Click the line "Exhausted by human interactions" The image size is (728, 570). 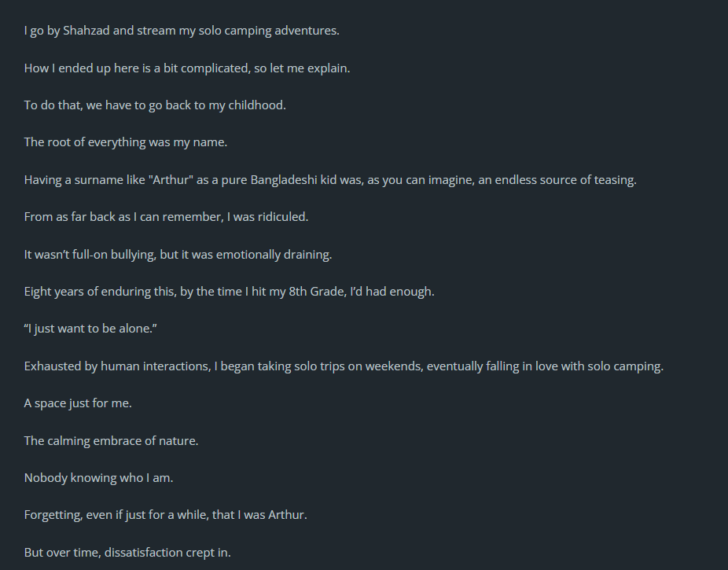[344, 366]
